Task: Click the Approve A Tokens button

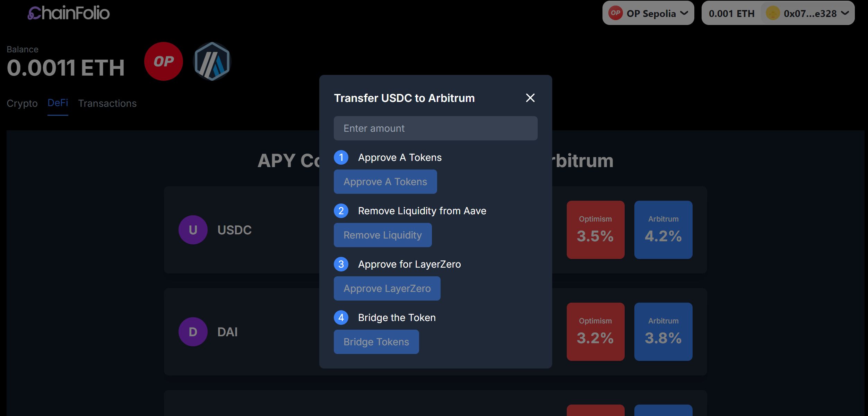Action: coord(385,182)
